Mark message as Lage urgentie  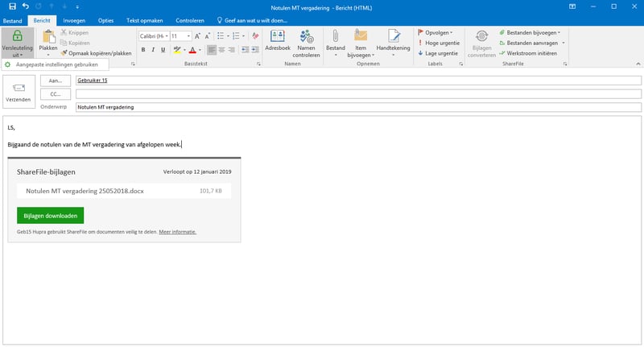pos(438,53)
